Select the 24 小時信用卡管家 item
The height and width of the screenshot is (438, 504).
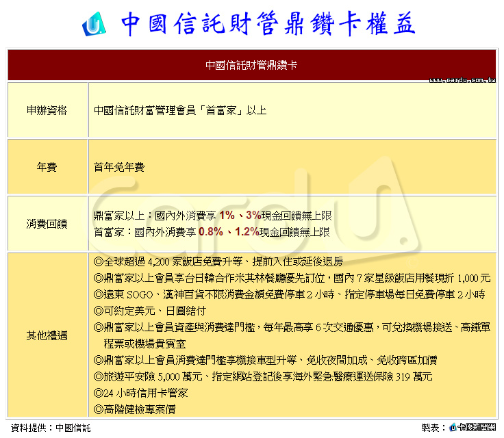(x=140, y=393)
